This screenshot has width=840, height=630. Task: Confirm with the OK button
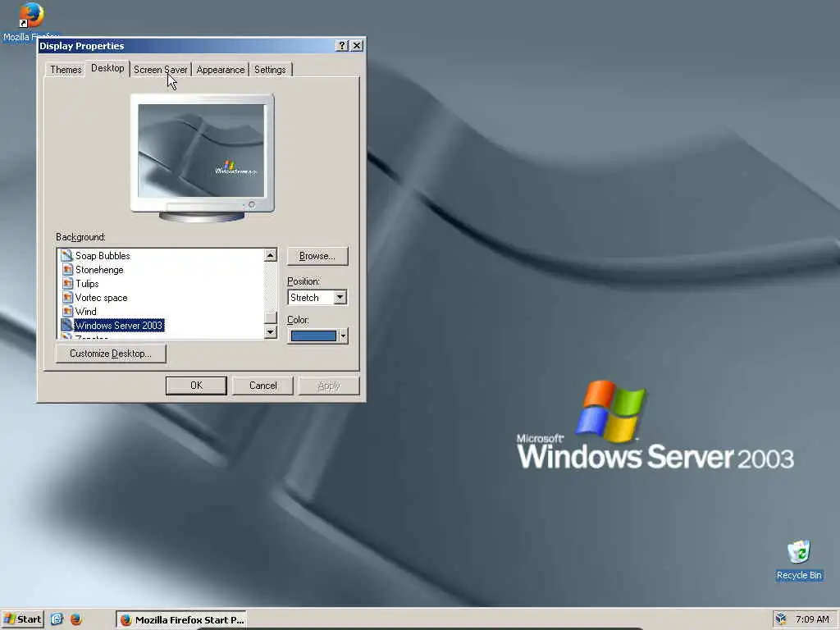point(196,386)
